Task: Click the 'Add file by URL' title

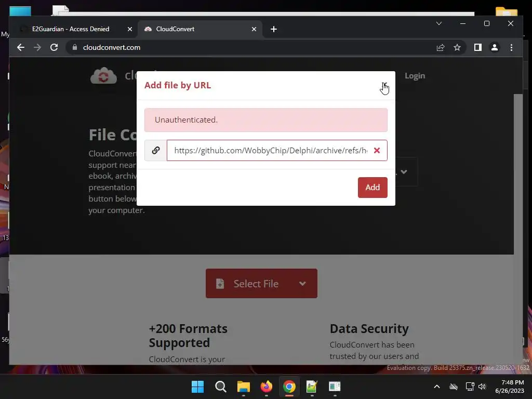Action: click(x=178, y=85)
